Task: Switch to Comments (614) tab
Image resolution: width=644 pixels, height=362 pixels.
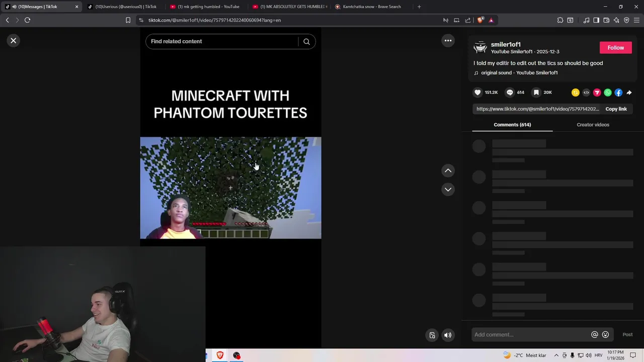Action: click(512, 125)
